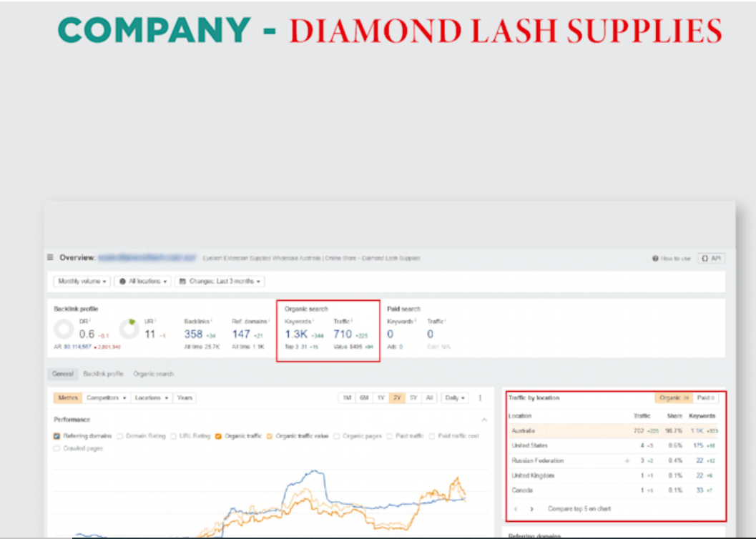Image resolution: width=756 pixels, height=539 pixels.
Task: Click Compare top 5 on chart
Action: click(579, 509)
